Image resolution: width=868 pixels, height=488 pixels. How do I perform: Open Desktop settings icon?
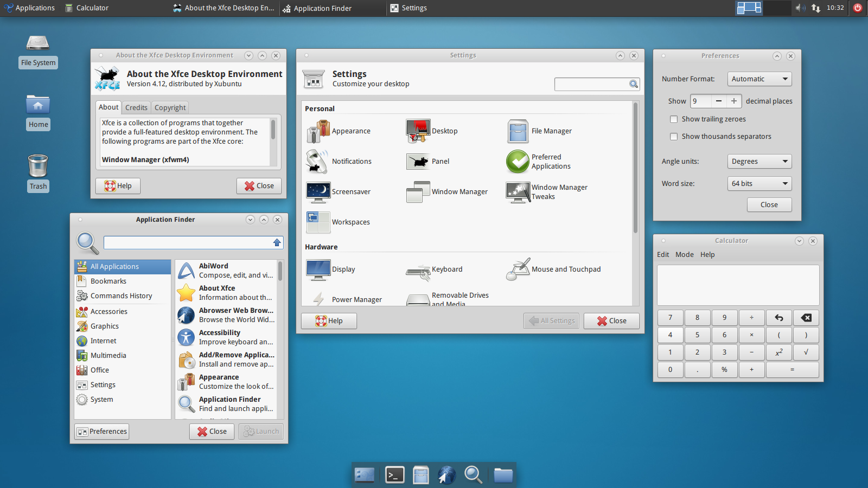pos(418,131)
